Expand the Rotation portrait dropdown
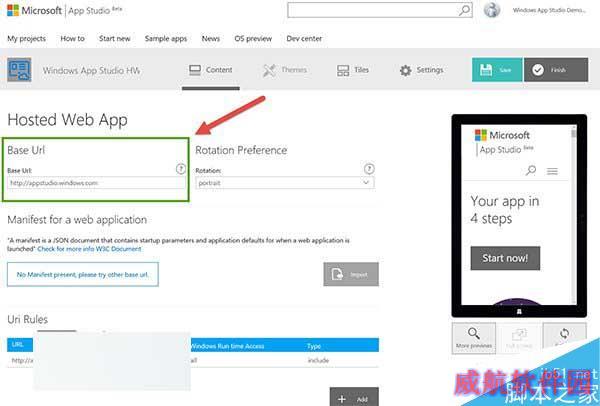Screen dimensions: 600x406 (x=285, y=183)
